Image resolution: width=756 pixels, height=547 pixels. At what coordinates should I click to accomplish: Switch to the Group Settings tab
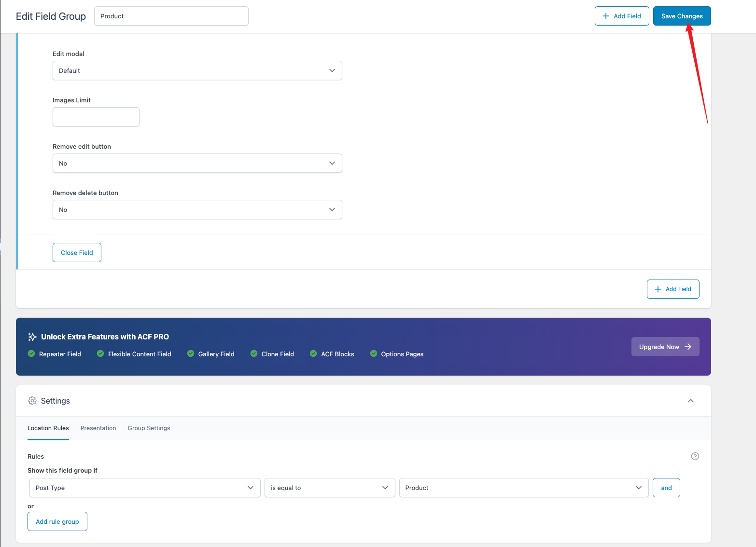click(x=149, y=428)
